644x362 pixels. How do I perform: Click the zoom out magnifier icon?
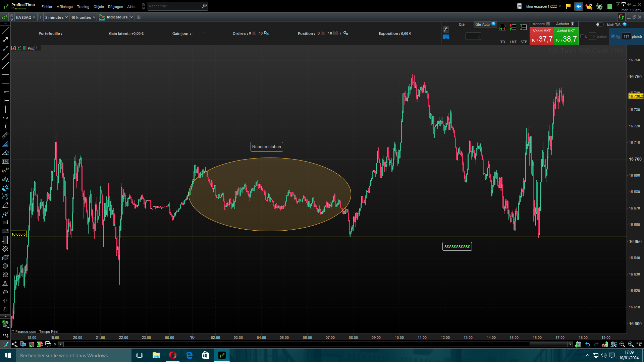tap(622, 344)
